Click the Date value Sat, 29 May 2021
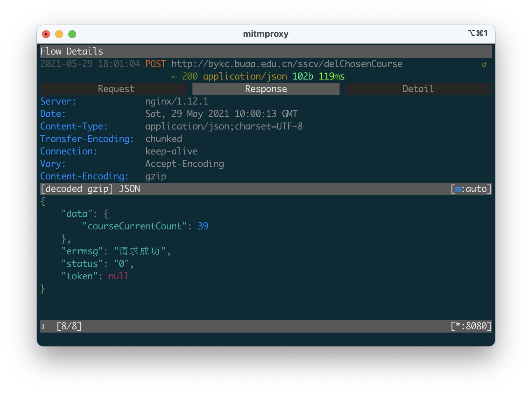This screenshot has height=395, width=532. click(x=221, y=114)
